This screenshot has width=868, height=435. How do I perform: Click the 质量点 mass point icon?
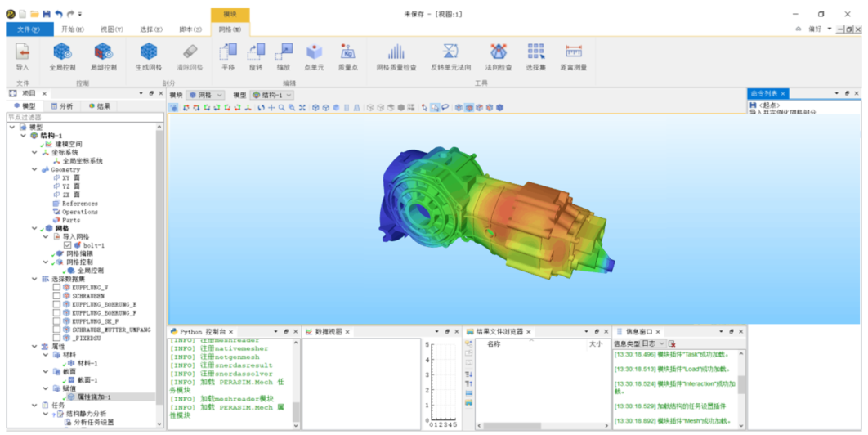pos(347,56)
